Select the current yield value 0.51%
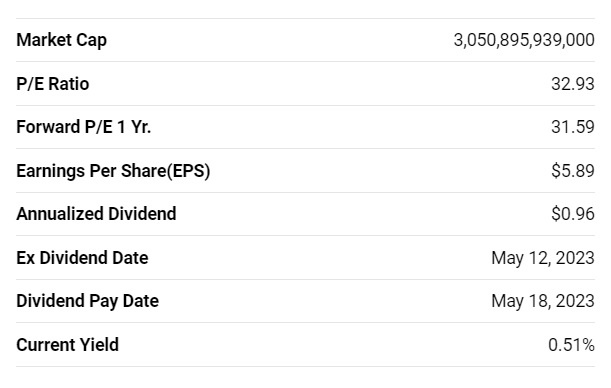The height and width of the screenshot is (388, 611). tap(571, 345)
